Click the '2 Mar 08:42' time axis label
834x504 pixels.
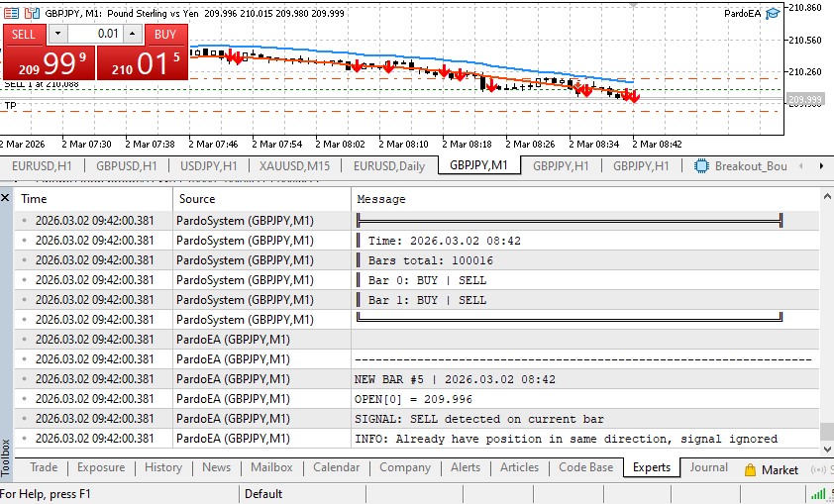(657, 144)
